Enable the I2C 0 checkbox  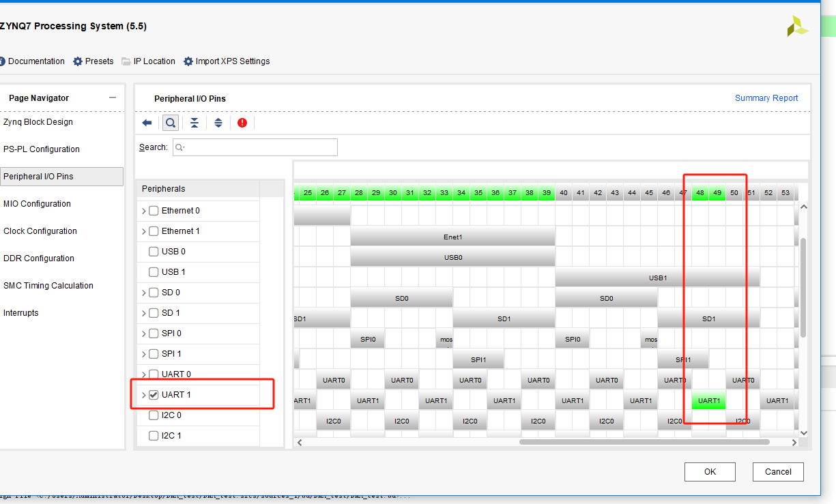[154, 415]
